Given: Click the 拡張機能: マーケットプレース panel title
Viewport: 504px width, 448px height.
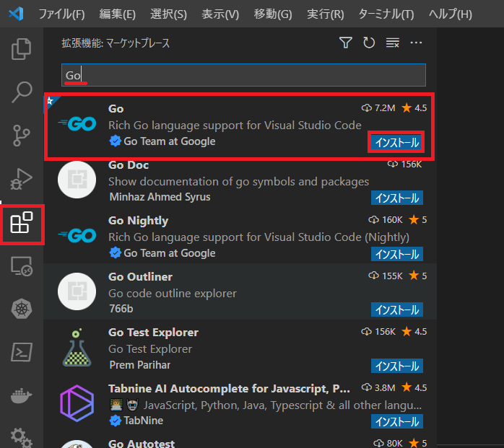Looking at the screenshot, I should pos(116,43).
